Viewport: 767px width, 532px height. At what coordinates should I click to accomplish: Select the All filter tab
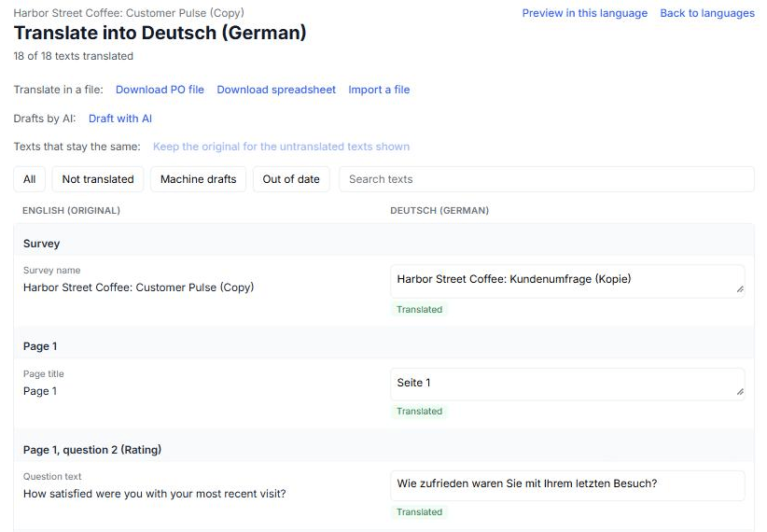[29, 179]
